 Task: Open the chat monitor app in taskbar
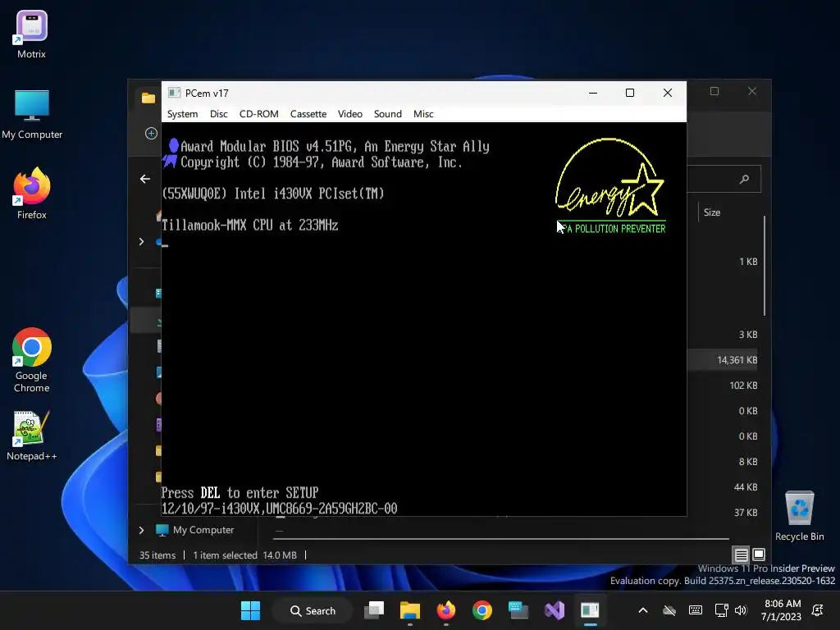[x=518, y=610]
